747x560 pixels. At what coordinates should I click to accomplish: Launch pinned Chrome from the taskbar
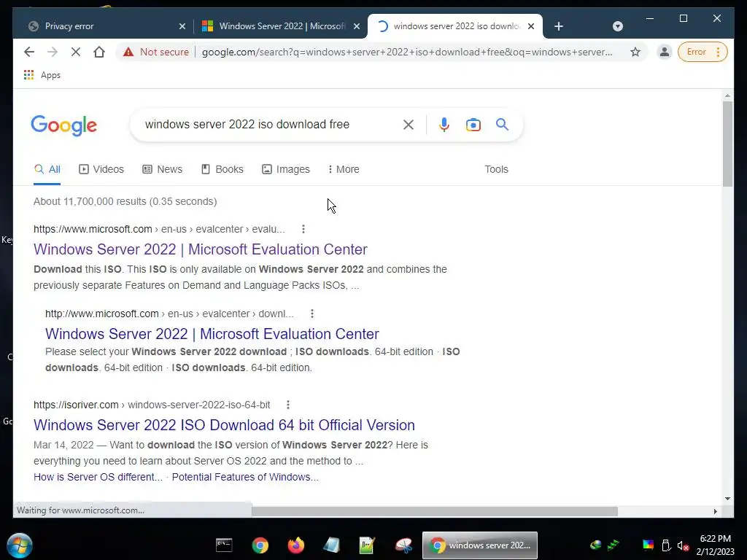tap(260, 545)
